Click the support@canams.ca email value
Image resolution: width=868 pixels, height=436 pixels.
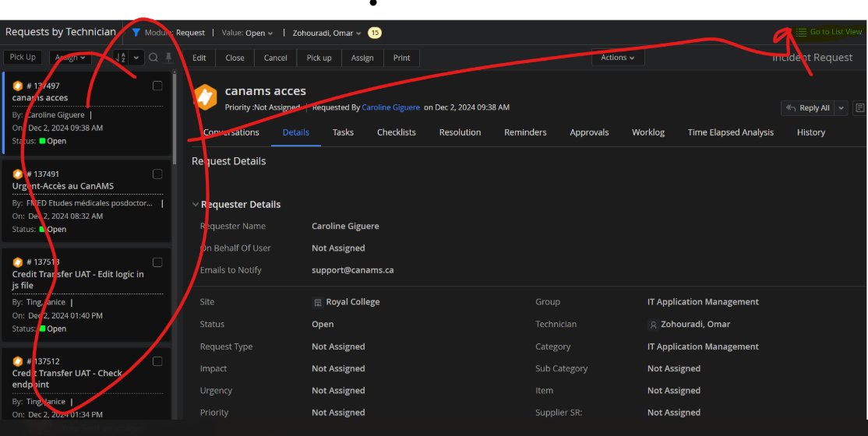[x=353, y=270]
